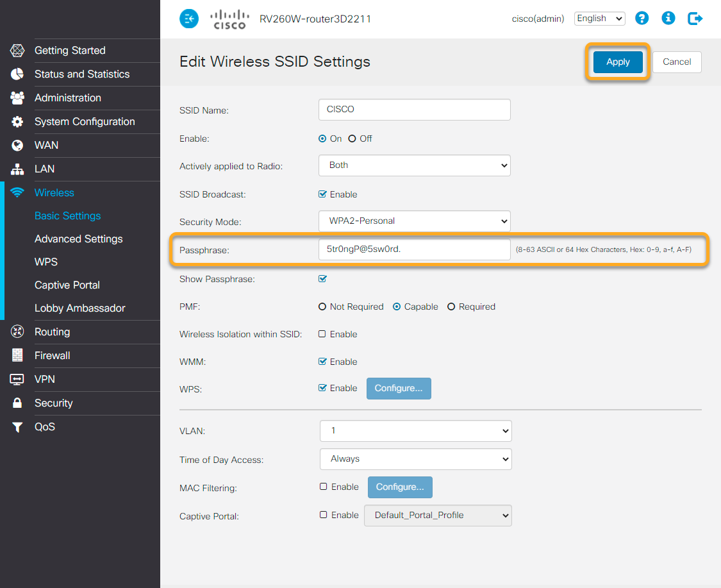Open the Default_Portal_Profile dropdown
The image size is (721, 588).
click(438, 516)
